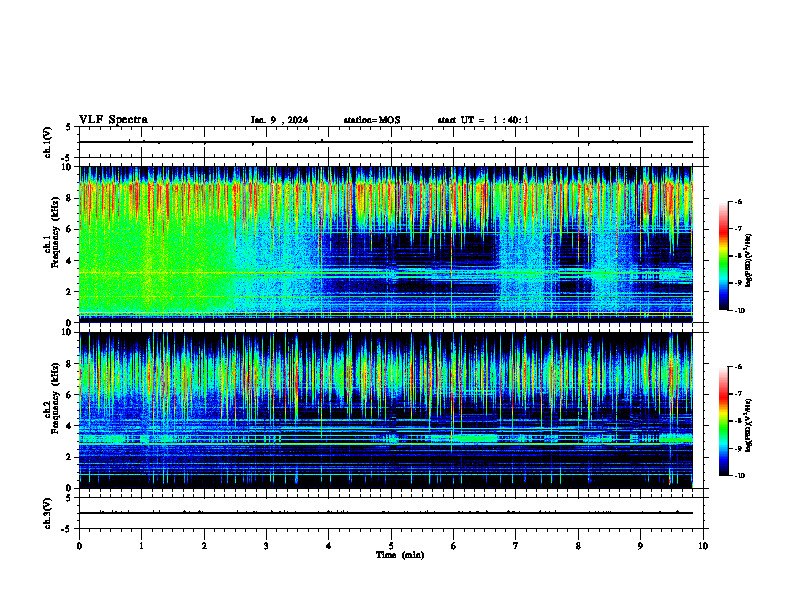Click the time axis tick label "1"
The image size is (792, 612).
[141, 546]
